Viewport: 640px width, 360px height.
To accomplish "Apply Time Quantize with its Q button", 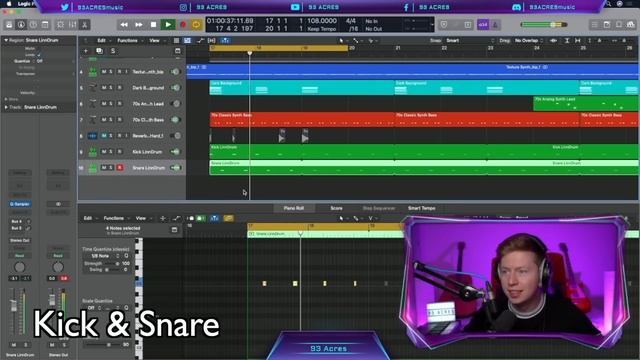I will pos(126,256).
